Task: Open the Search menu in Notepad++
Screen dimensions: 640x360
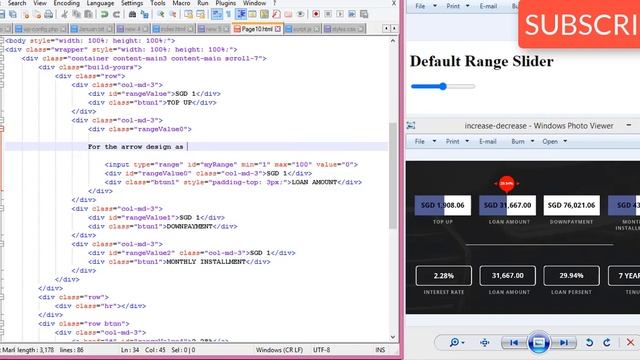Action: point(17,3)
